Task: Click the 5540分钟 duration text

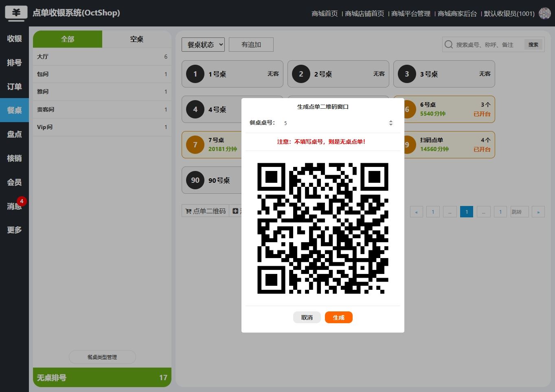Action: point(433,114)
